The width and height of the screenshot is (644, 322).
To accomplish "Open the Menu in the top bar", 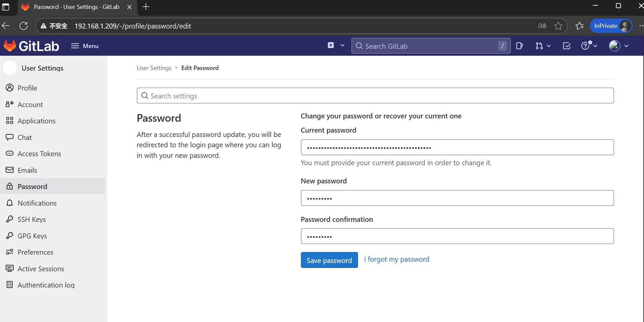I will (x=84, y=46).
